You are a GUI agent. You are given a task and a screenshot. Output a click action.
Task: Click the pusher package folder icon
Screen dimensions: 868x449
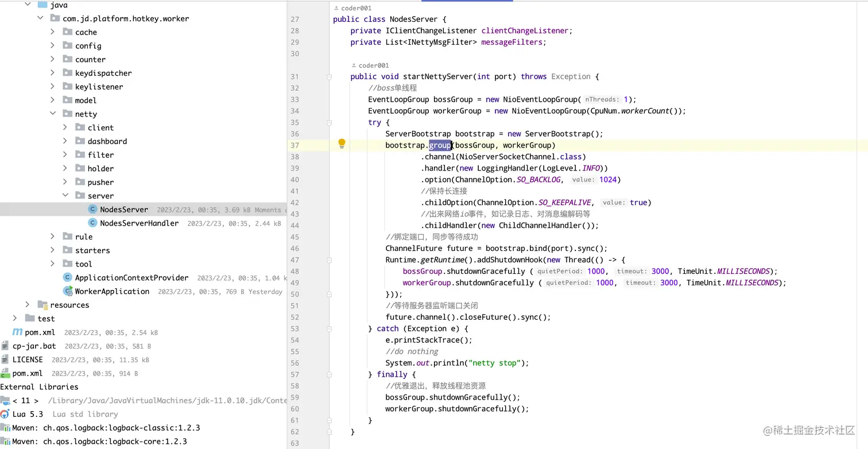coord(80,182)
